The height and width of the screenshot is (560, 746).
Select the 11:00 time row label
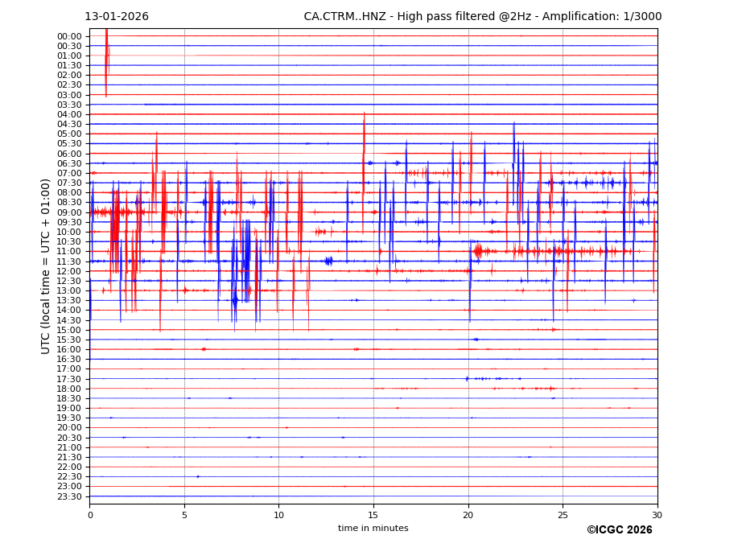(69, 252)
